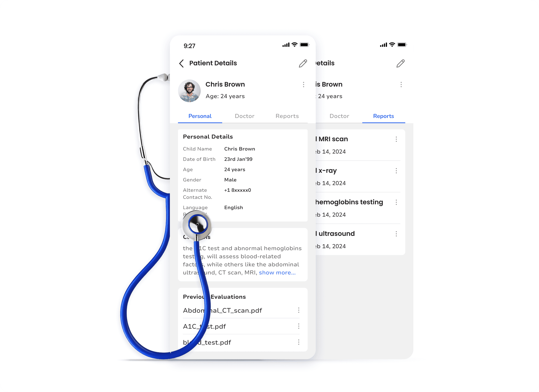Select the Personal tab
This screenshot has height=392, width=539.
[x=200, y=116]
